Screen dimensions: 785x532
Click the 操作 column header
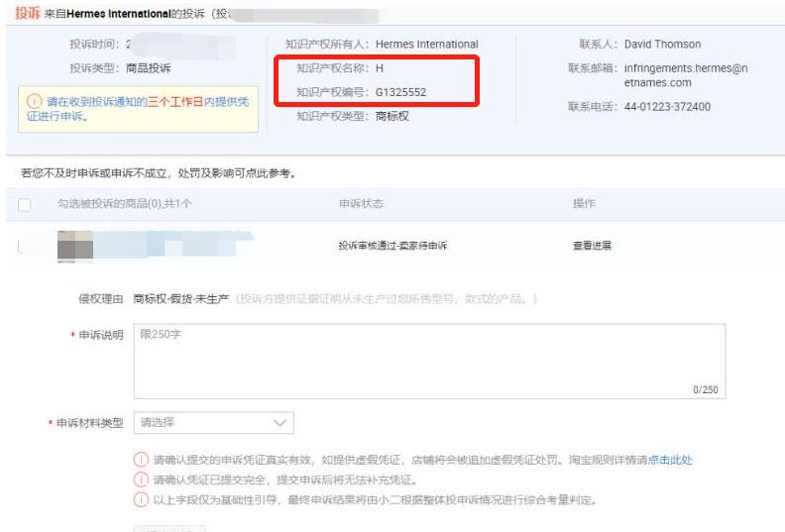pyautogui.click(x=584, y=203)
